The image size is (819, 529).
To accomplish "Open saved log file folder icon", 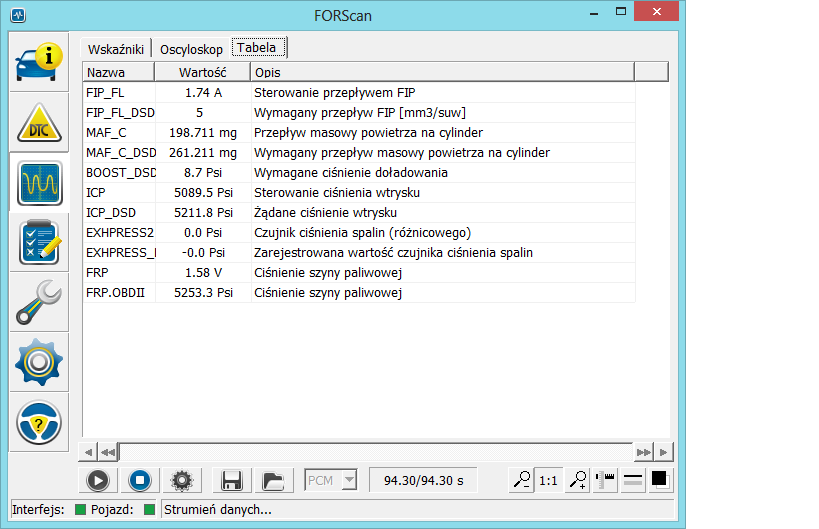I will (270, 480).
